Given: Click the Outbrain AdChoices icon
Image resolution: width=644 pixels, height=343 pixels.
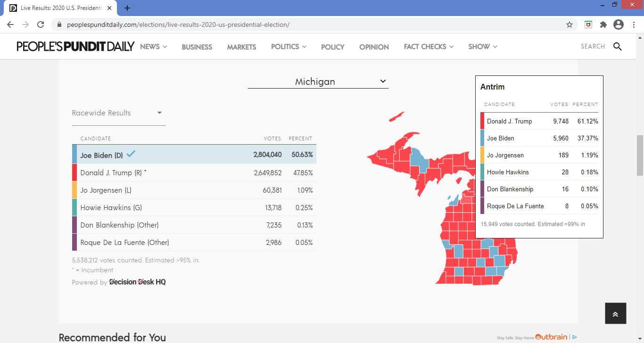Looking at the screenshot, I should pos(574,337).
